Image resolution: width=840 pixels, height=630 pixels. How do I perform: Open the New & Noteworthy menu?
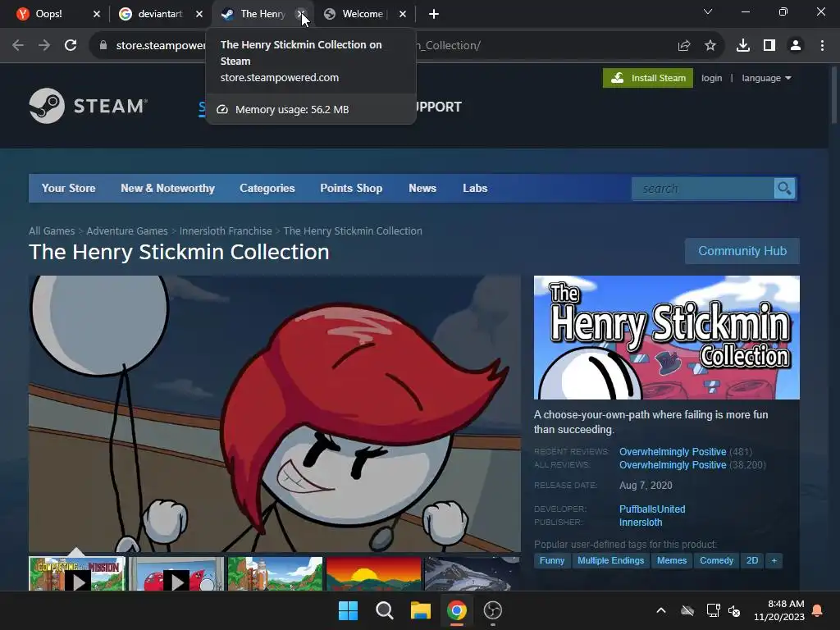(167, 188)
